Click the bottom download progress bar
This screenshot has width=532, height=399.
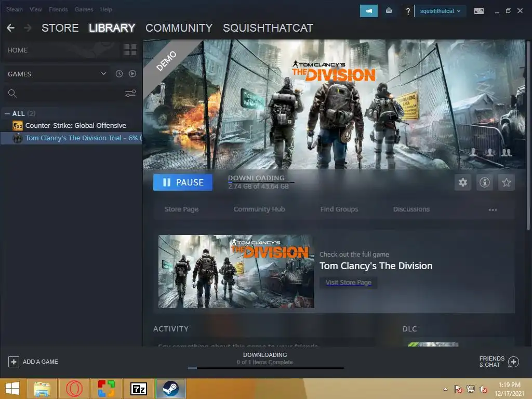(265, 368)
